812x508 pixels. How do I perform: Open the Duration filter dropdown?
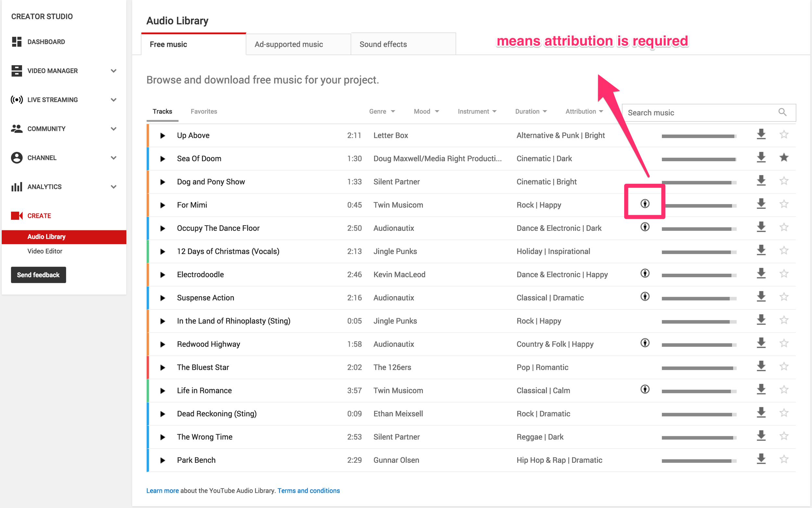[x=531, y=111]
